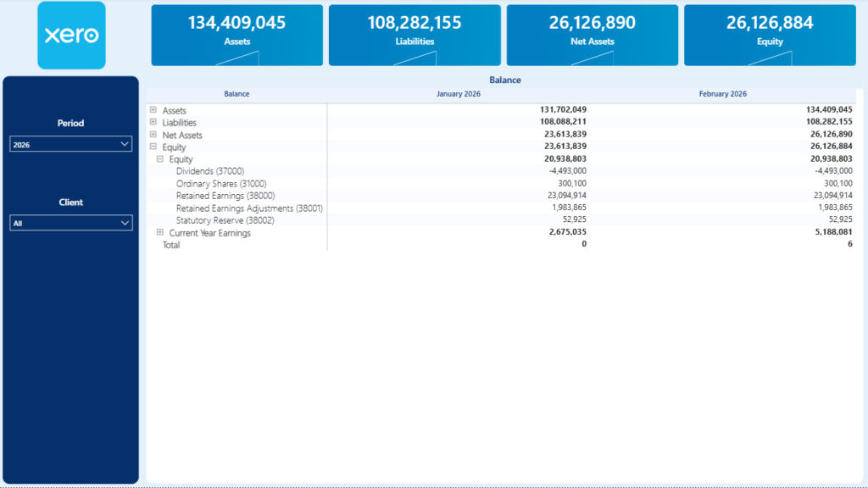Select the Assets KPI card
Viewport: 868px width, 488px height.
[236, 35]
